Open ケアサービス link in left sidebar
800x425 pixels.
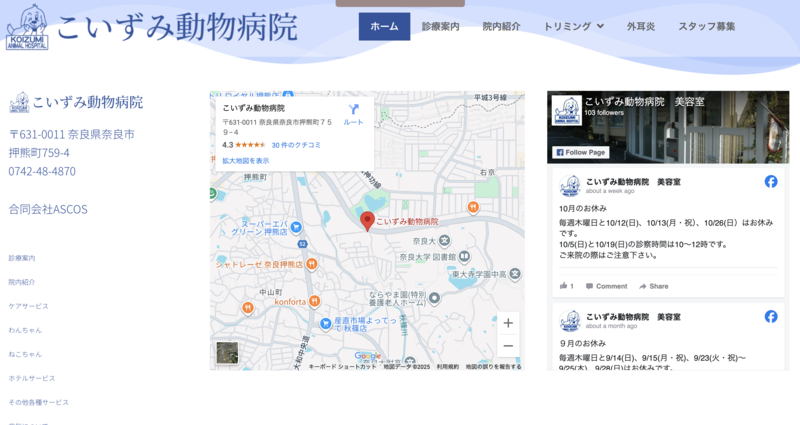click(28, 306)
